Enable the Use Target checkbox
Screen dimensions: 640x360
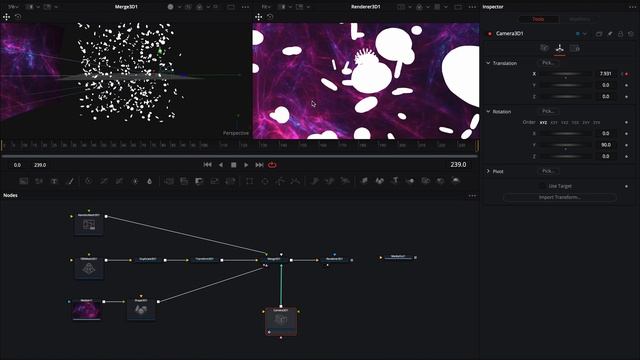[542, 186]
